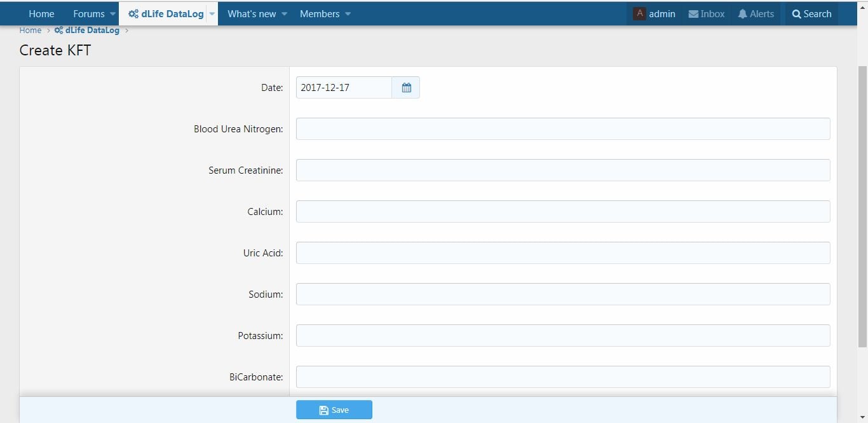Expand the Forums dropdown arrow
Viewport: 868px width, 423px height.
point(112,14)
